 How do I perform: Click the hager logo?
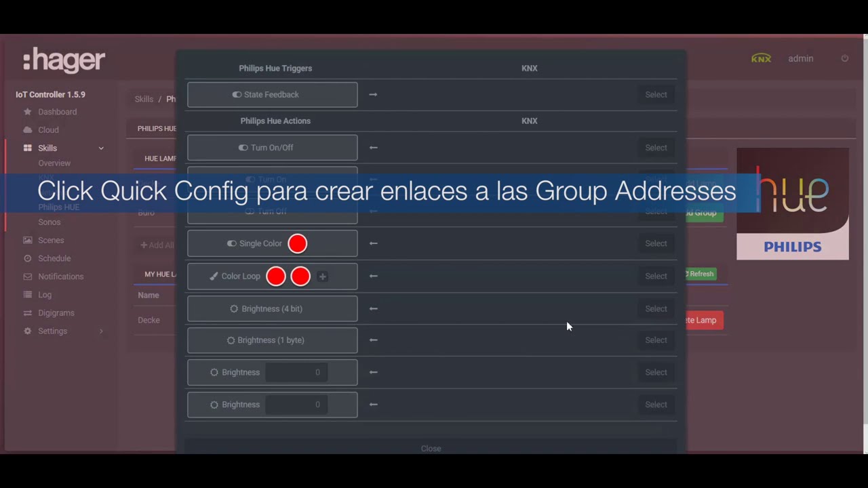click(x=64, y=61)
